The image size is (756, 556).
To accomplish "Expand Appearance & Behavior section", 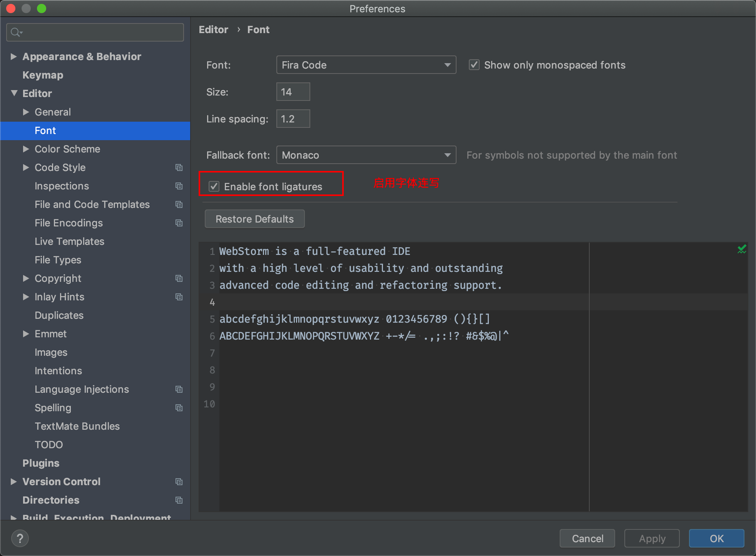I will pyautogui.click(x=14, y=57).
